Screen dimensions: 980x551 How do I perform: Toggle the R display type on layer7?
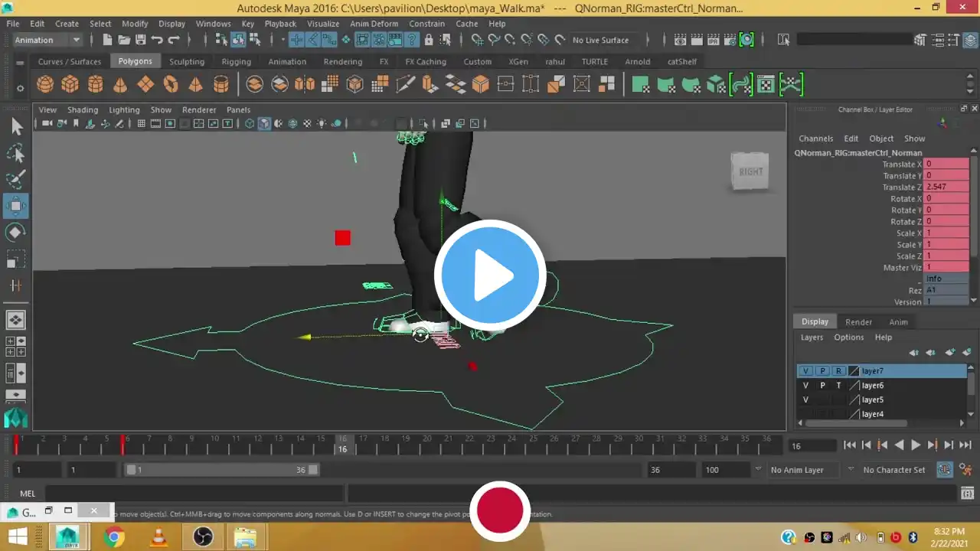click(x=838, y=371)
